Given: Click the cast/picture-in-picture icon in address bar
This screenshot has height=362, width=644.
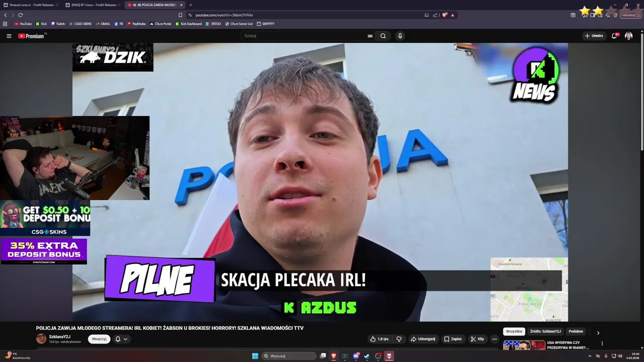Looking at the screenshot, I should click(x=427, y=15).
